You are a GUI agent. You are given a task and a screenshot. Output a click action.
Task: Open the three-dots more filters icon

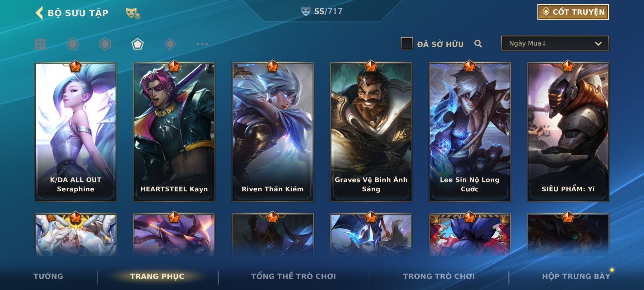[x=202, y=44]
